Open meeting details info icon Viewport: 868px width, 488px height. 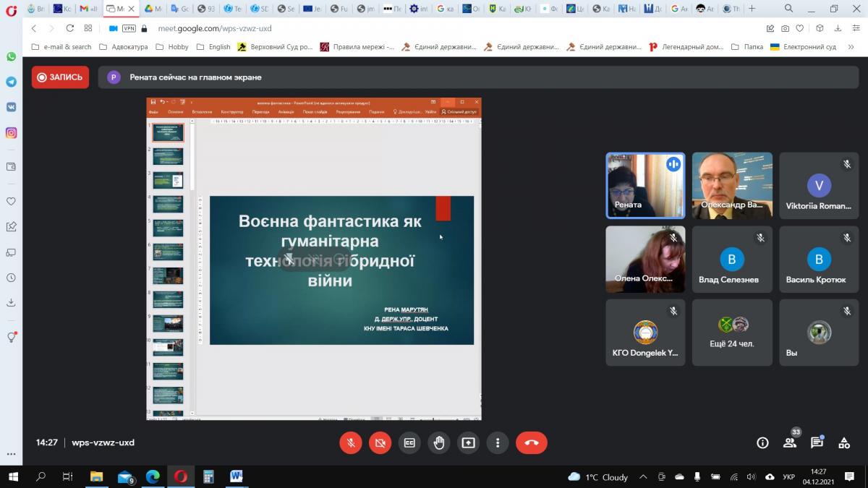pos(762,442)
